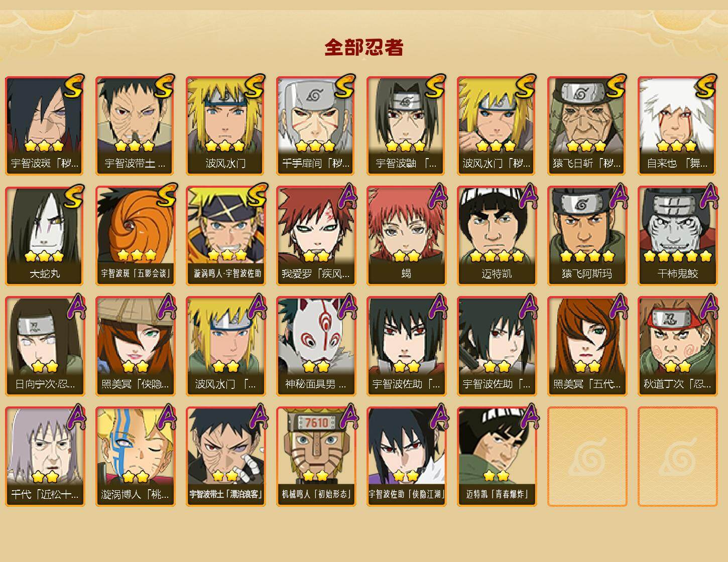Select the 大蛇丸 ninja card
728x562 pixels.
[x=45, y=236]
